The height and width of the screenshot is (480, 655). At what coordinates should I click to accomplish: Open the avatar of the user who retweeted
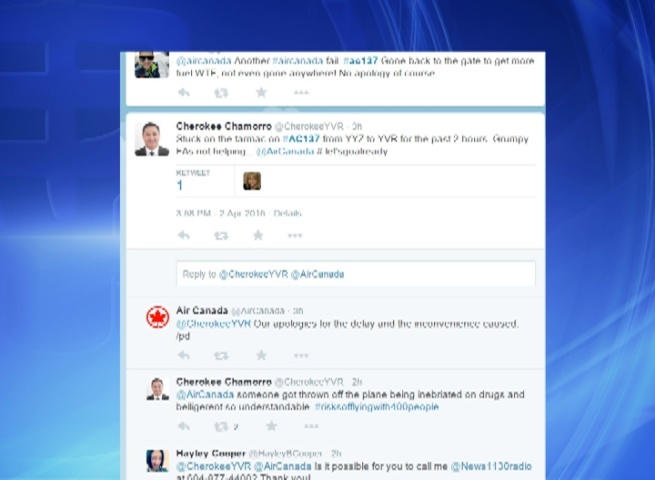tap(252, 181)
